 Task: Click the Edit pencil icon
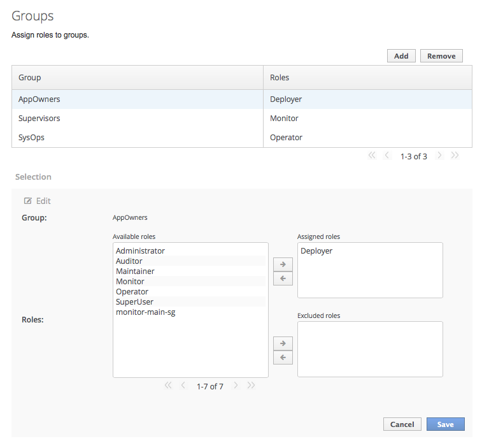(x=28, y=201)
